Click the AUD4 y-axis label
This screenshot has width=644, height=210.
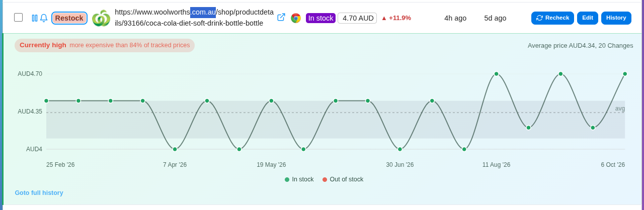click(x=34, y=149)
